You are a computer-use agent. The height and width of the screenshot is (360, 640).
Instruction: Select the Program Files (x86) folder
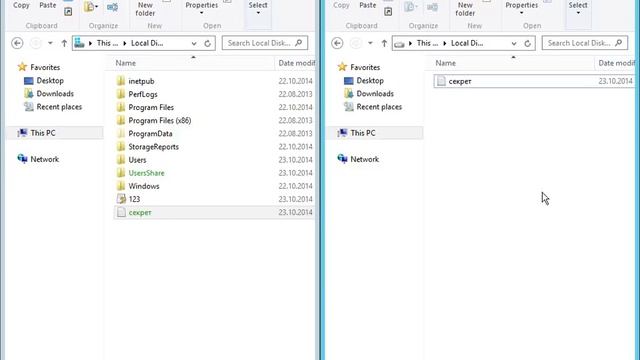(x=160, y=120)
